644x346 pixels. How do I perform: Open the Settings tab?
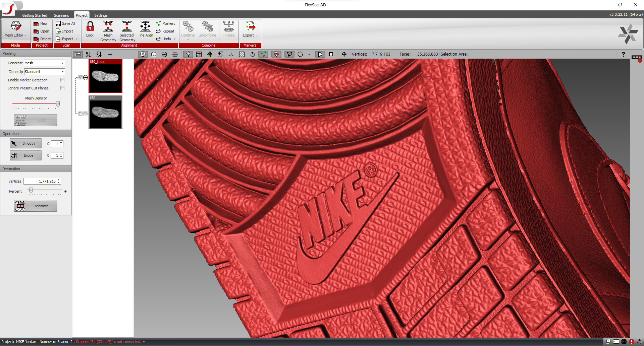pos(101,15)
